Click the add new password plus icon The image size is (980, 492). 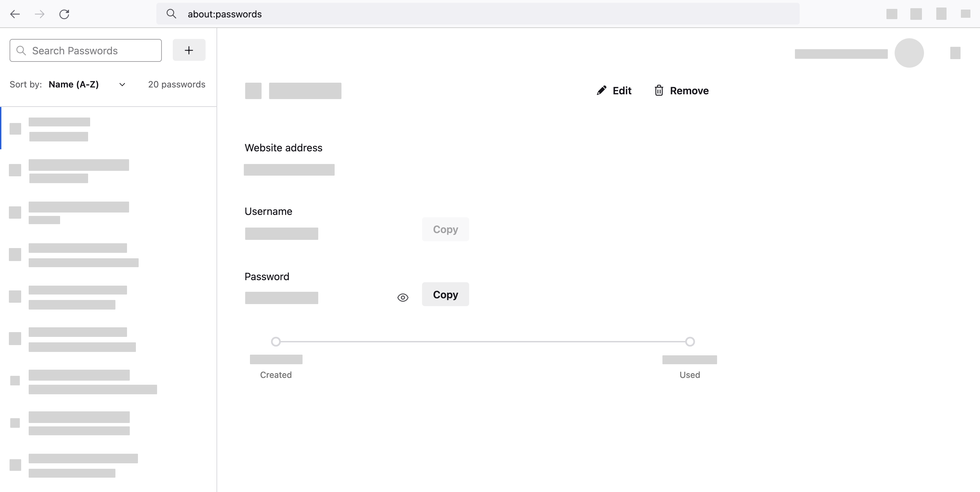click(189, 50)
